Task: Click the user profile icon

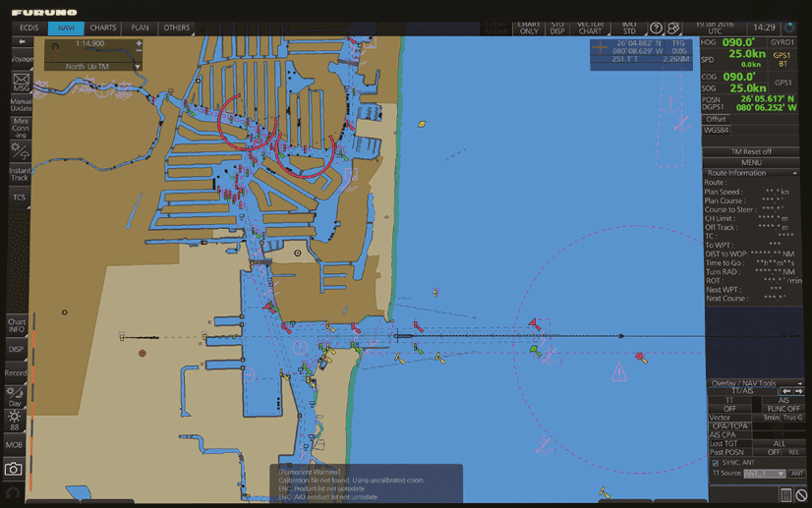Action: (x=673, y=28)
